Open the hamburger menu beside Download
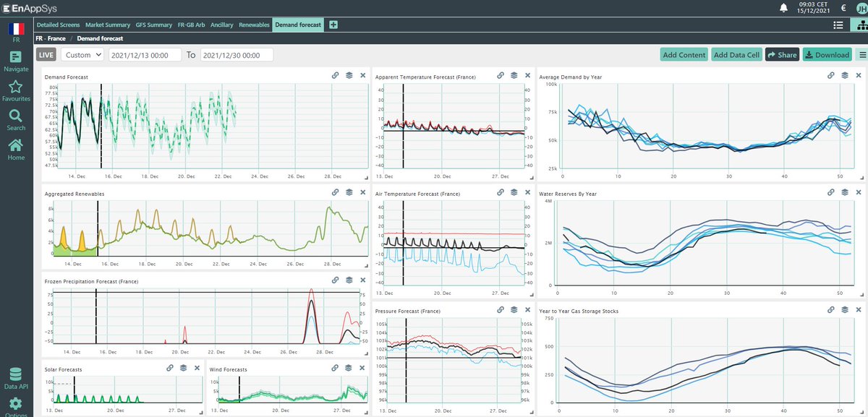This screenshot has height=417, width=868. [x=861, y=55]
